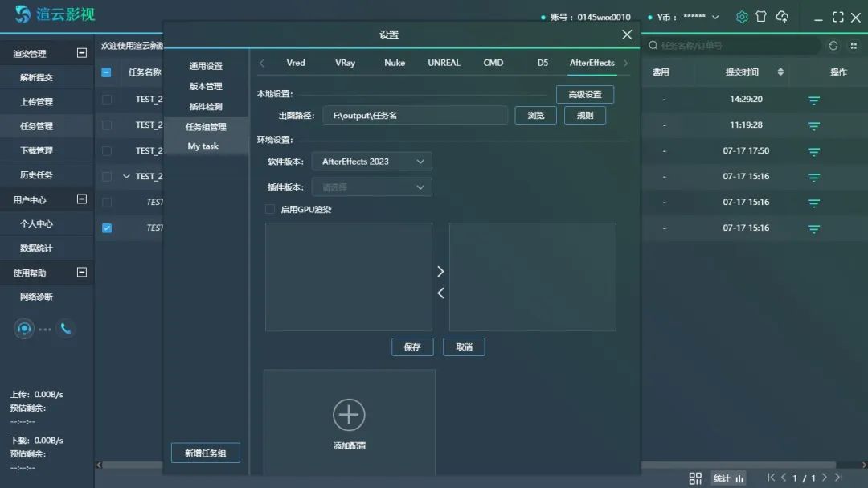This screenshot has height=488, width=868.
Task: Switch to the VRay tab
Action: [345, 63]
